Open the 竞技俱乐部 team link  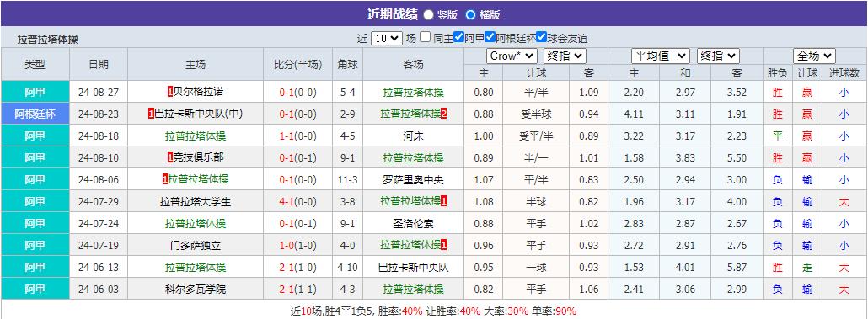pos(198,157)
